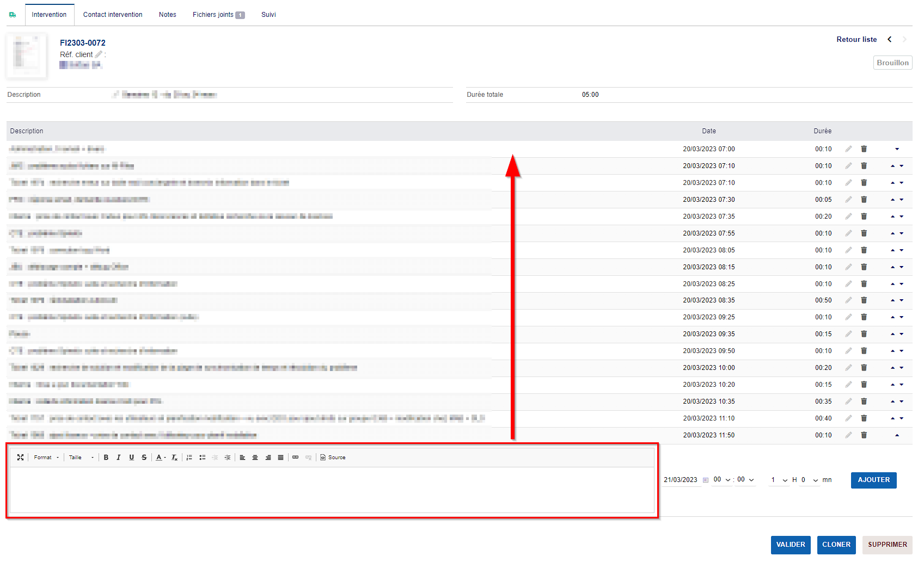Remove formatting from selected text
Image resolution: width=924 pixels, height=562 pixels.
(x=174, y=458)
